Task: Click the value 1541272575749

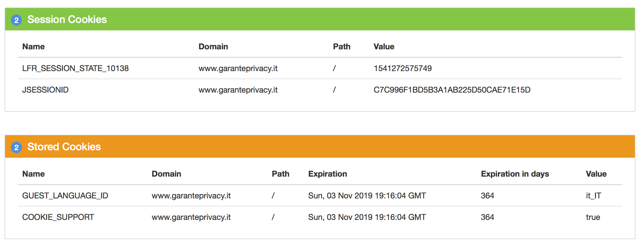Action: click(403, 69)
